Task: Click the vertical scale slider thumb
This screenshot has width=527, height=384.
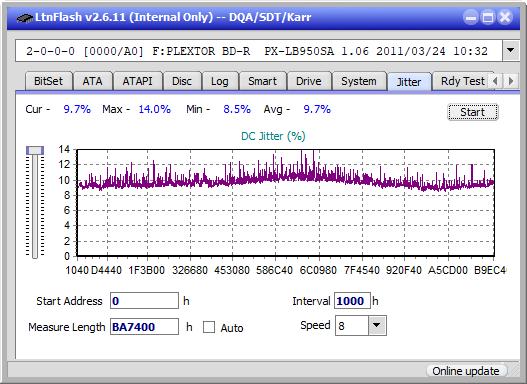Action: tap(35, 150)
